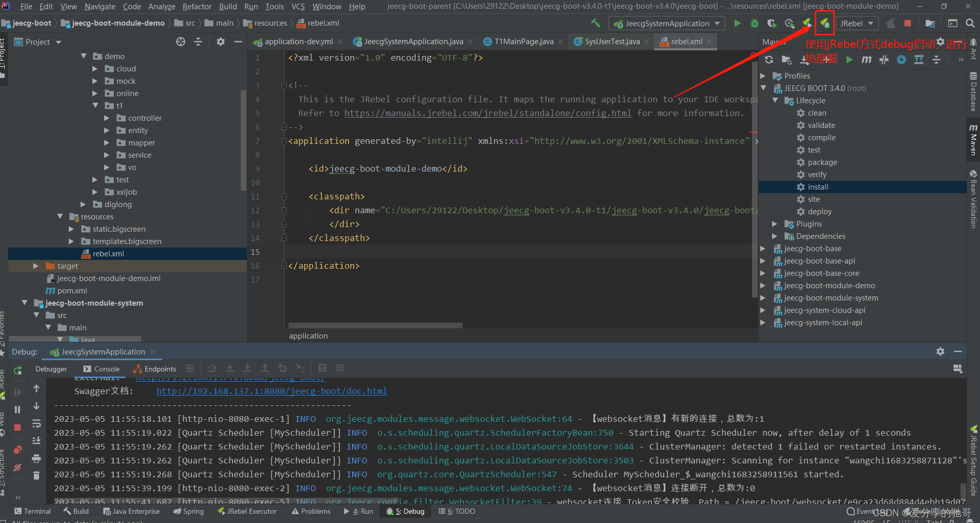980x523 pixels.
Task: Select rebel.xml in project tree
Action: [127, 254]
